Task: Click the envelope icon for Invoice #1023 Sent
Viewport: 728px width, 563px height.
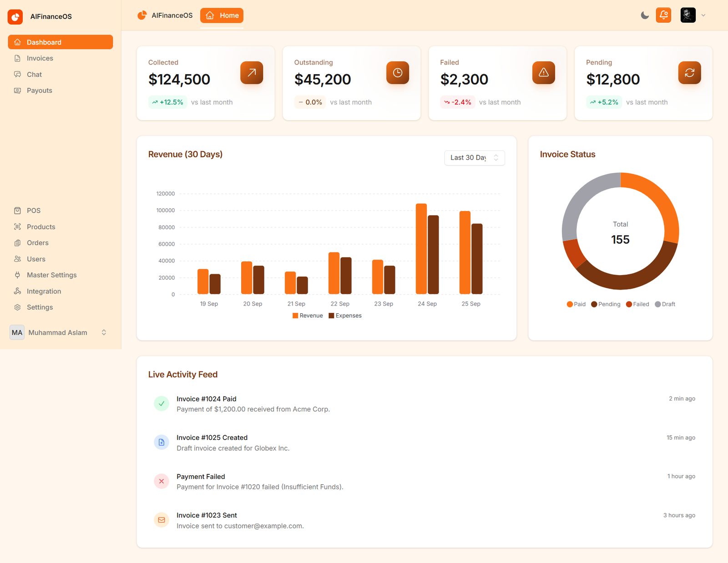Action: 162,520
